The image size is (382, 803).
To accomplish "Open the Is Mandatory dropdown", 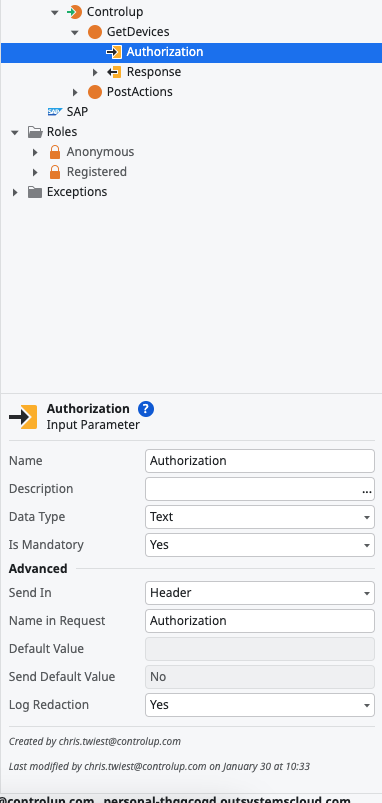I will pyautogui.click(x=260, y=545).
